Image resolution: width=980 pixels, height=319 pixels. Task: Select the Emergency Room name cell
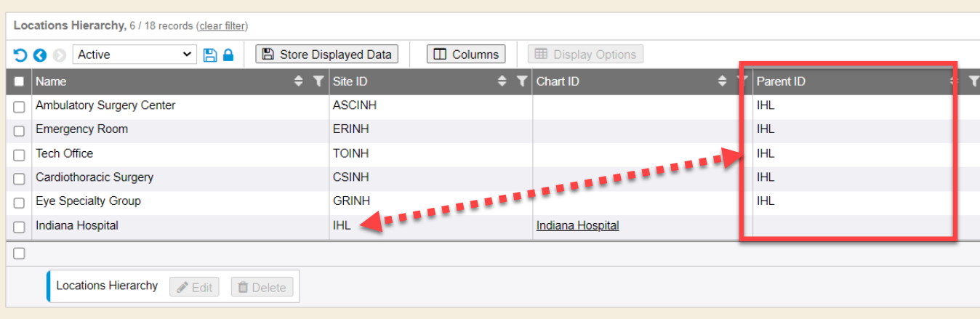point(81,129)
